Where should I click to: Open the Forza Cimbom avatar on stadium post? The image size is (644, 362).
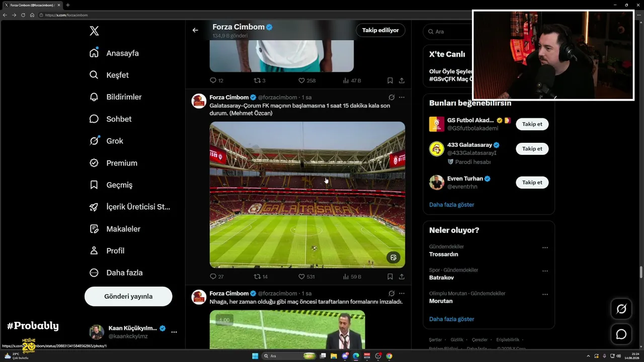click(199, 101)
